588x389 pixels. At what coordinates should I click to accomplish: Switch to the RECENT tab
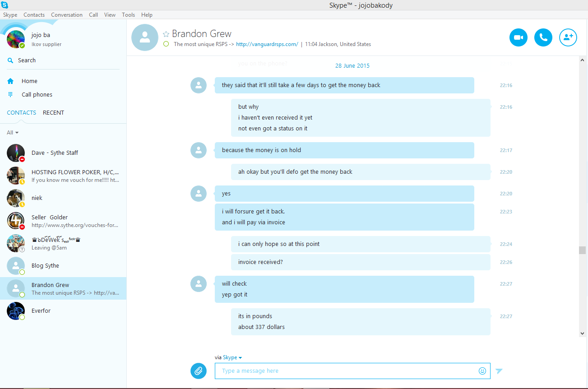pos(54,113)
